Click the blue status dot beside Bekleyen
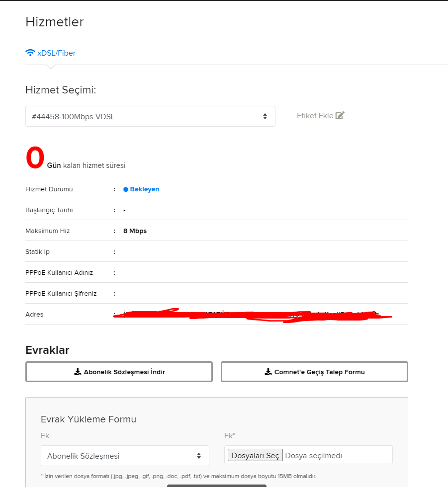The height and width of the screenshot is (487, 448). pyautogui.click(x=126, y=189)
